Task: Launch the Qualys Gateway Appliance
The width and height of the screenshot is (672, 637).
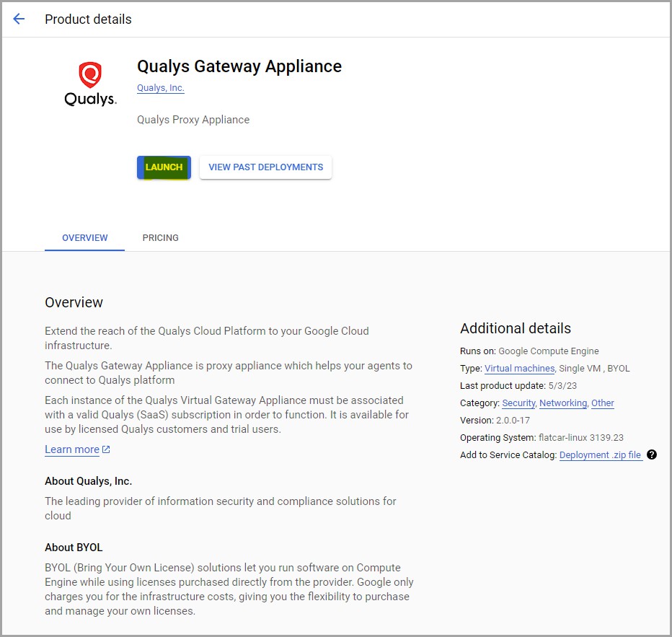Action: 164,167
